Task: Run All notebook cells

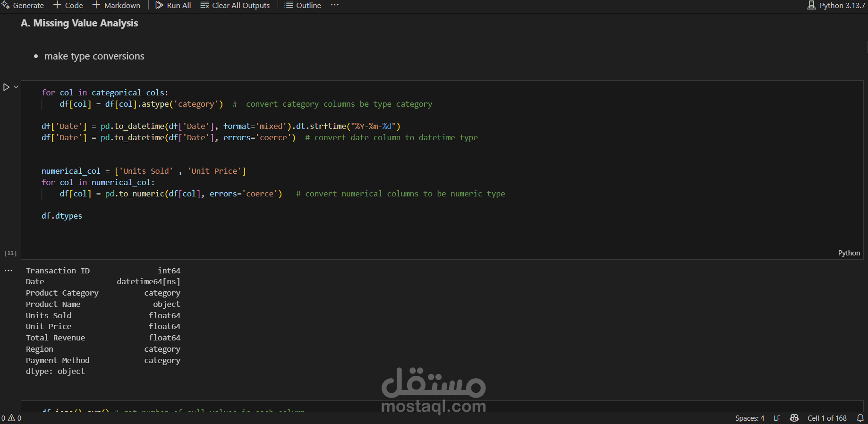Action: coord(173,5)
